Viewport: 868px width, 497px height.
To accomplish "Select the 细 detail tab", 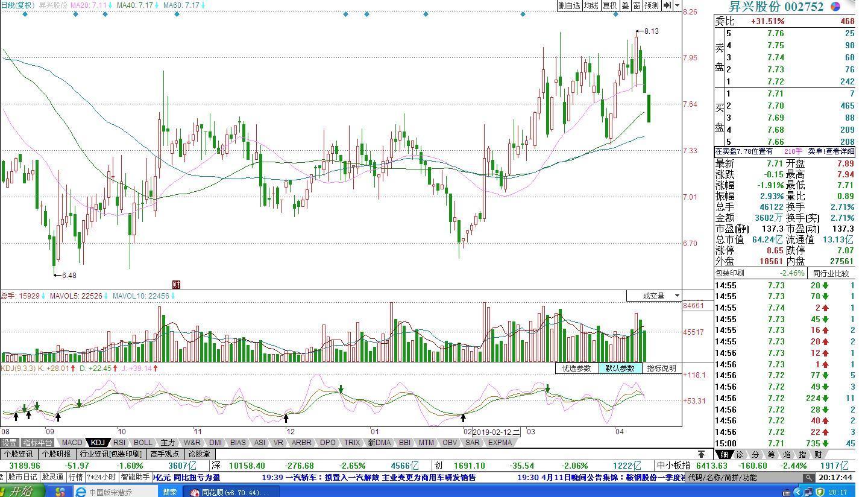I will 724,454.
